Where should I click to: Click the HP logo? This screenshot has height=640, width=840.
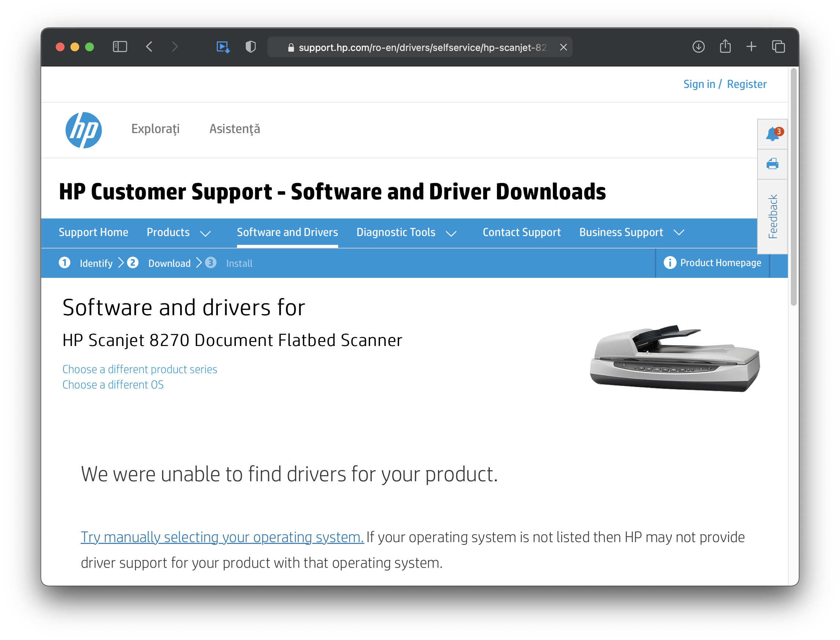click(83, 130)
